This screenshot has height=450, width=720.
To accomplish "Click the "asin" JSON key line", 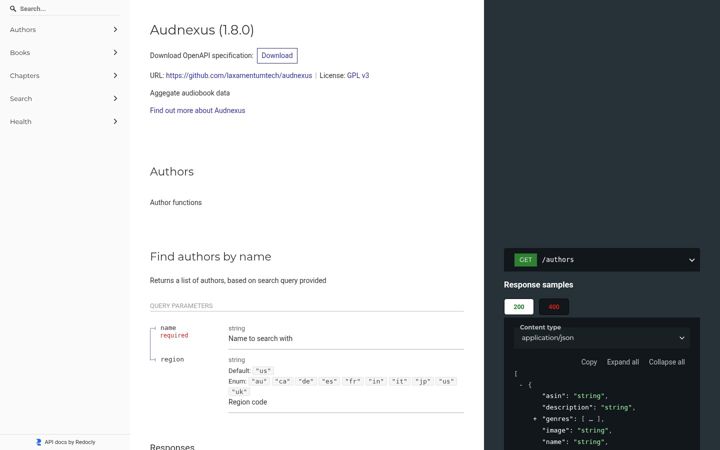I will tap(575, 396).
